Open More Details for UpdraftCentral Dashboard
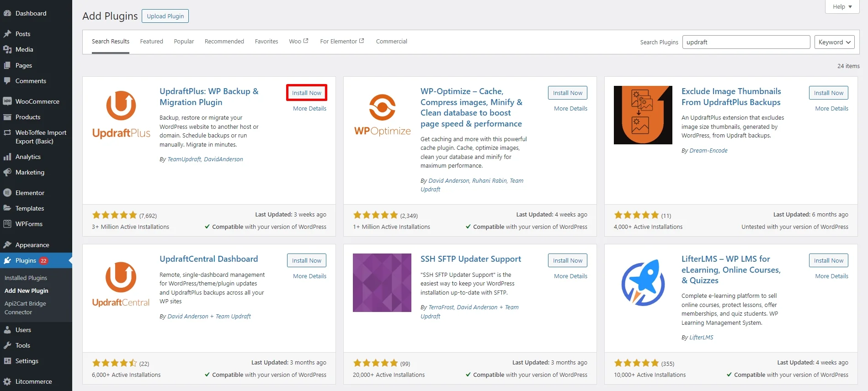Screen dimensions: 868x391 point(309,276)
